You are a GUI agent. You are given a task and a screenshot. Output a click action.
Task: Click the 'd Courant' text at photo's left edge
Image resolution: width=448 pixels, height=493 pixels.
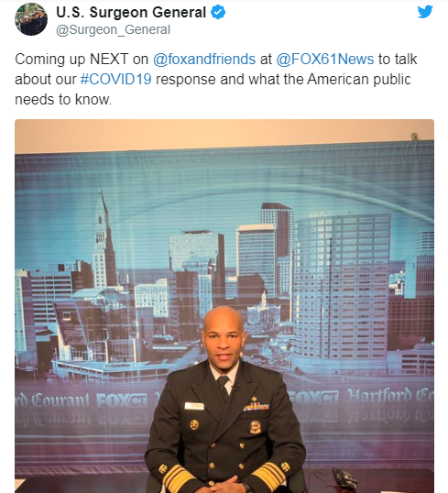pyautogui.click(x=53, y=400)
